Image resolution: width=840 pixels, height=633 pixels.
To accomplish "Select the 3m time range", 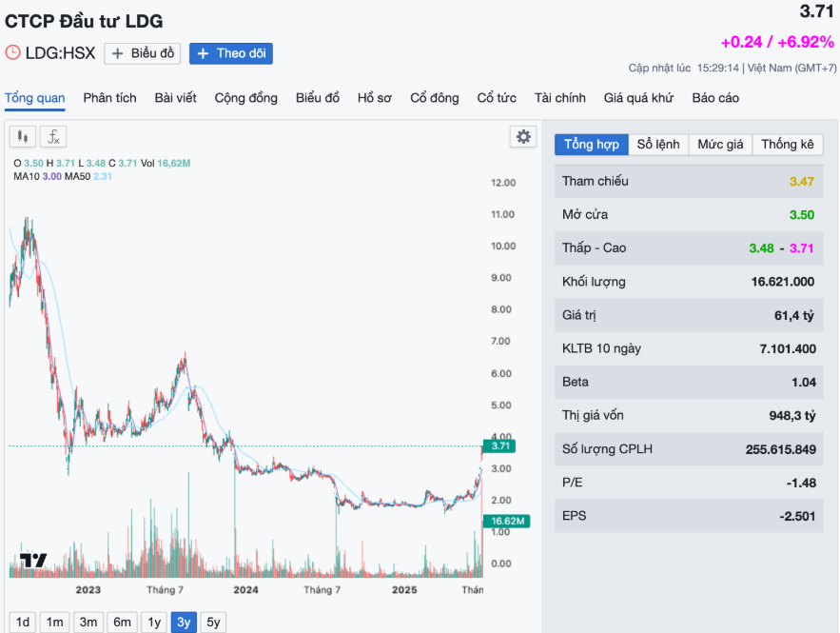I will (x=88, y=622).
